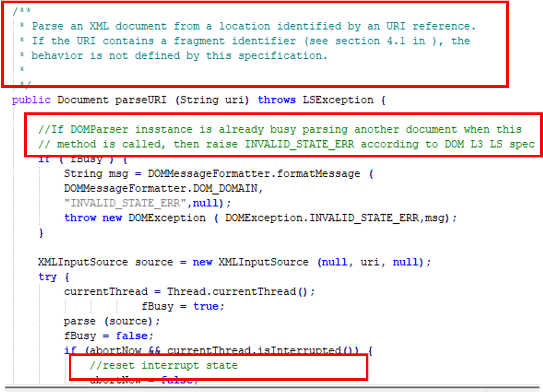Viewport: 543px width, 392px height.
Task: Click the "INVALID_STATE_ERR" string literal
Action: click(x=125, y=203)
